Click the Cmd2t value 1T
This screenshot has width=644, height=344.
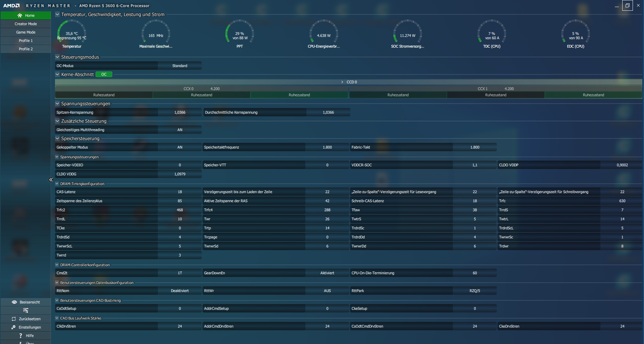click(x=180, y=273)
